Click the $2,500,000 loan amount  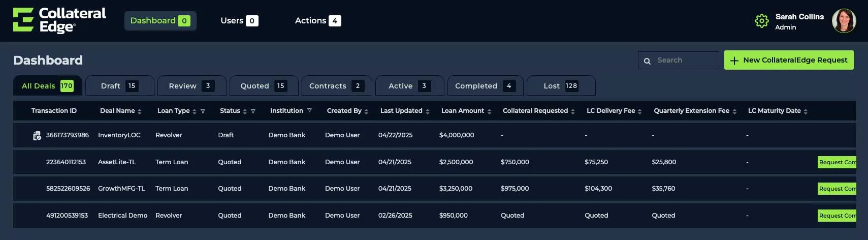pyautogui.click(x=456, y=162)
